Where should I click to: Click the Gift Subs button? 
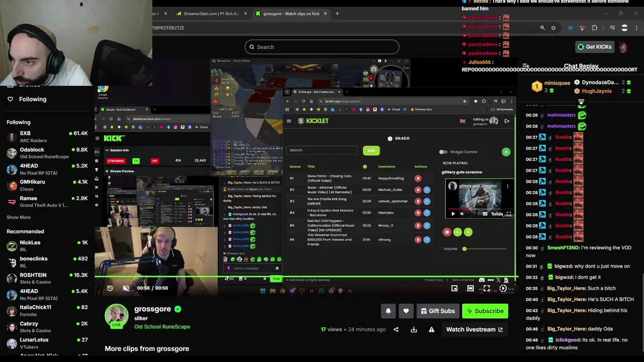[x=438, y=311]
